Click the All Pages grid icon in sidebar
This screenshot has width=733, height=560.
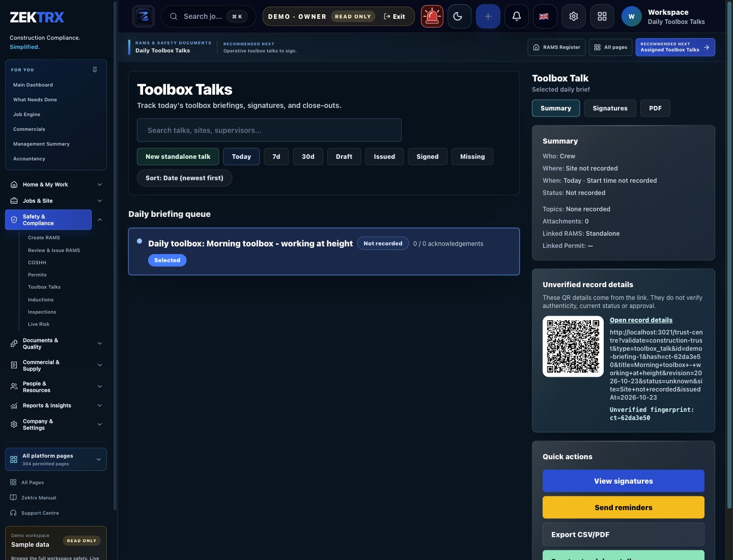pyautogui.click(x=13, y=482)
